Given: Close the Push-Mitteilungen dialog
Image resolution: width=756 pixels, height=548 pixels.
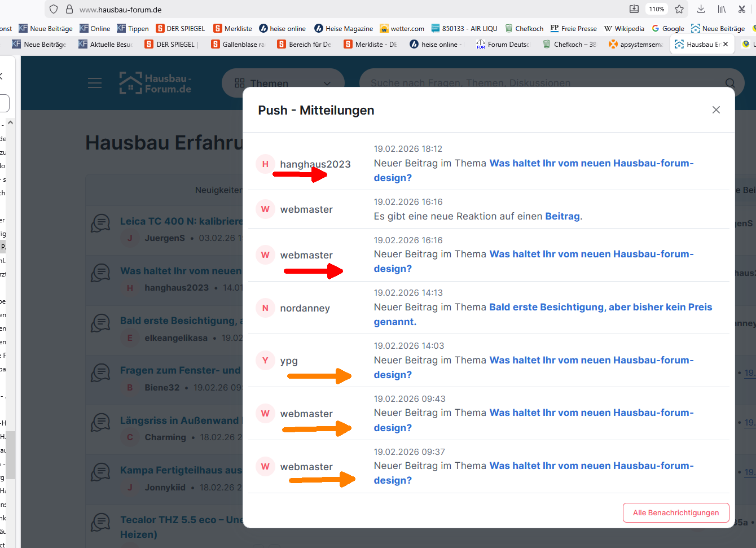Looking at the screenshot, I should click(716, 110).
